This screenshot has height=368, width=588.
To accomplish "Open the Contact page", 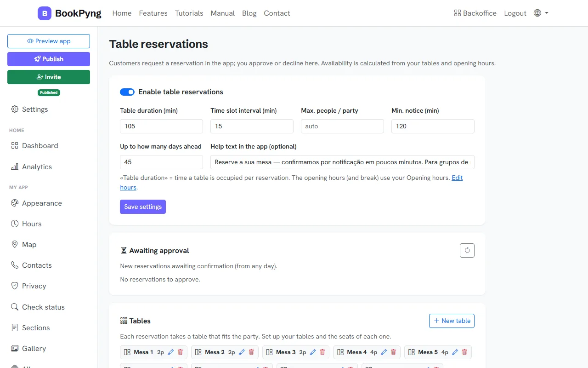I will point(277,13).
